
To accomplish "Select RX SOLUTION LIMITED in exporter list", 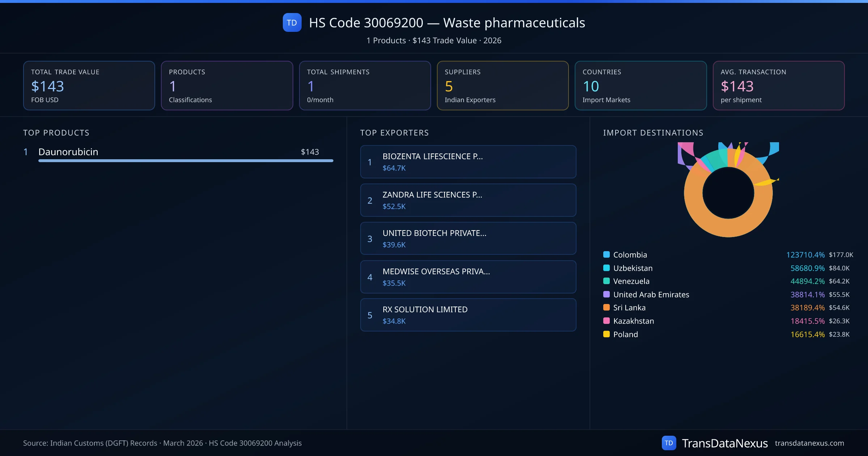I will [x=468, y=315].
